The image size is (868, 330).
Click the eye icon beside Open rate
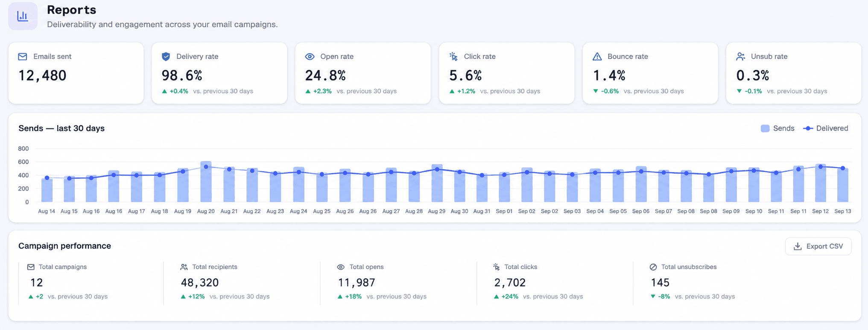point(310,57)
